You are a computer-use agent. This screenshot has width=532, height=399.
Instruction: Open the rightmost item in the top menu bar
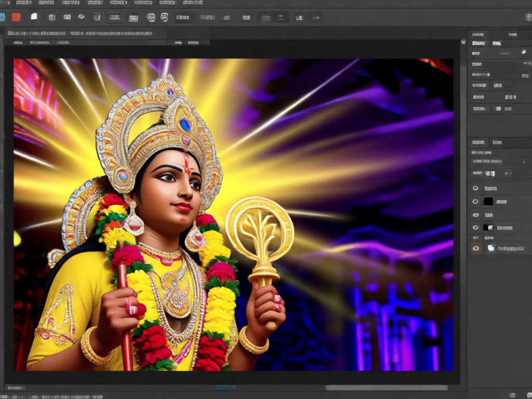(193, 3)
